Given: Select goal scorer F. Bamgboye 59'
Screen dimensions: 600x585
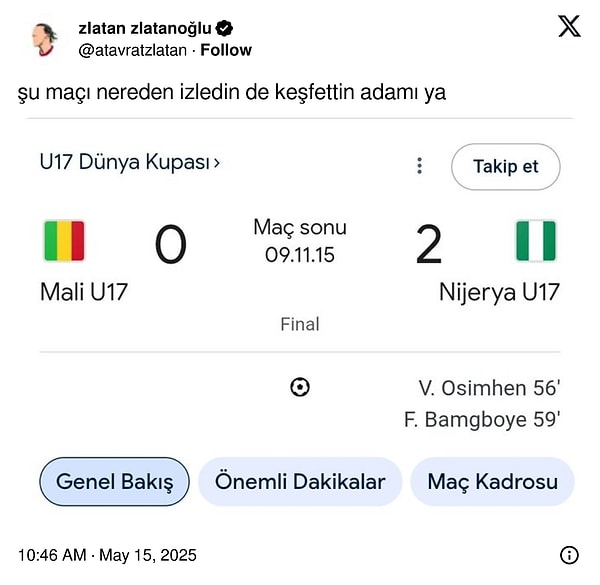Looking at the screenshot, I should tap(482, 420).
